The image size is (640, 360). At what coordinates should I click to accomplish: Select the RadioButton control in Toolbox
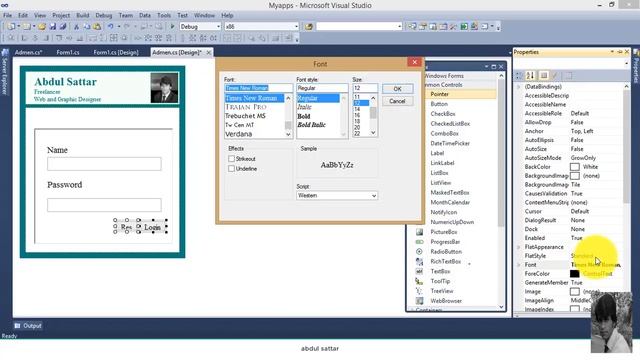click(446, 251)
